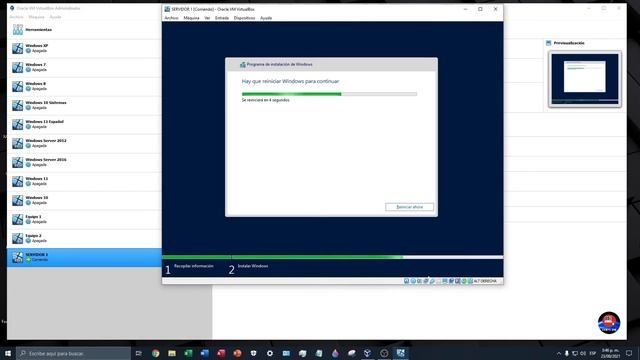Open the Ver menu in the VM window
This screenshot has height=360, width=640.
(x=207, y=18)
